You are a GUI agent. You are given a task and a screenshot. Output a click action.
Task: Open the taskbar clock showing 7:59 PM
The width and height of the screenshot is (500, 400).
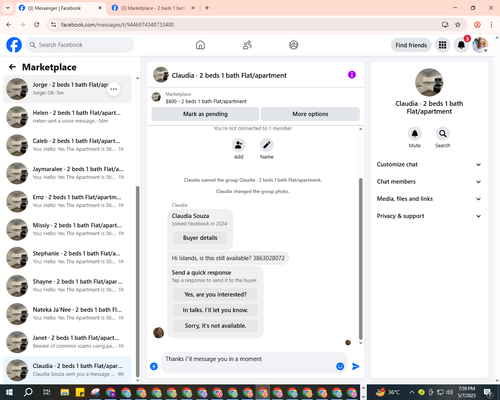(466, 392)
